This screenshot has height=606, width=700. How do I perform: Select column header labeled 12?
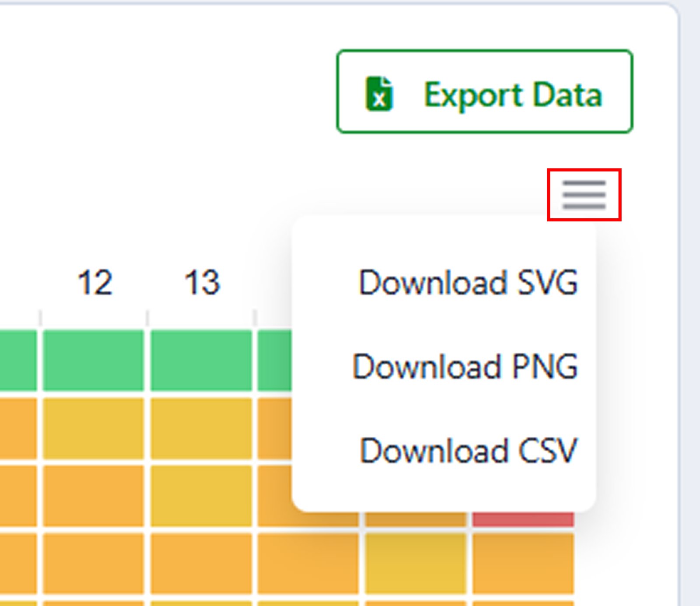click(x=93, y=284)
